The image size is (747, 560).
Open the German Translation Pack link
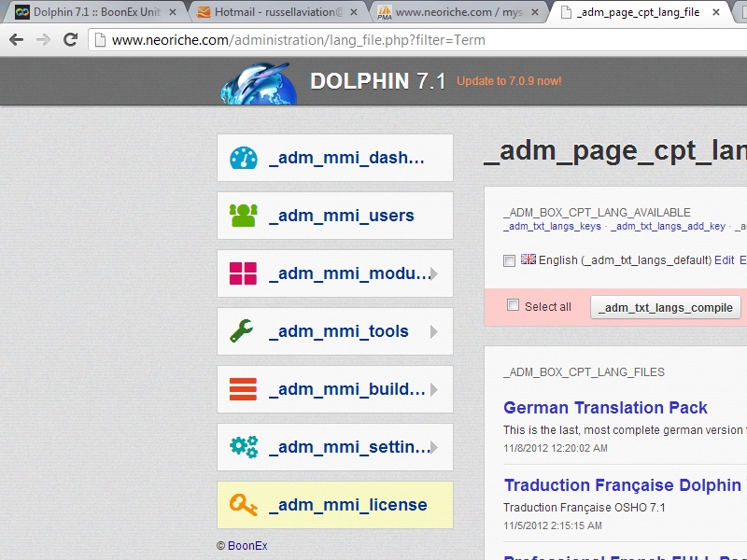(x=605, y=408)
